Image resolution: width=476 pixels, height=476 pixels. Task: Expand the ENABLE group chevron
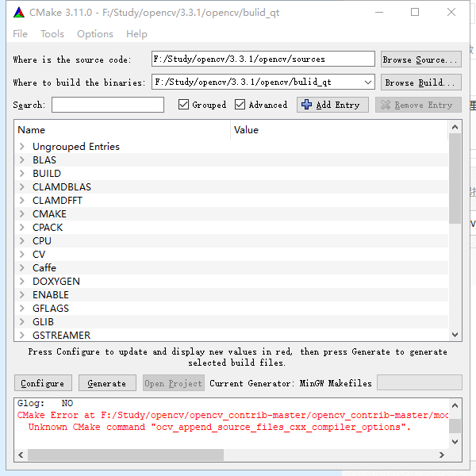tap(22, 295)
